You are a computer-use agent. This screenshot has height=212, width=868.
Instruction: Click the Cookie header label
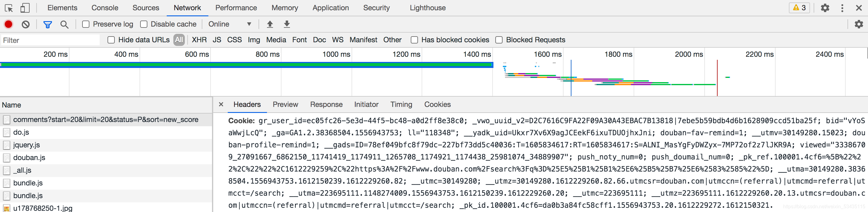click(241, 121)
